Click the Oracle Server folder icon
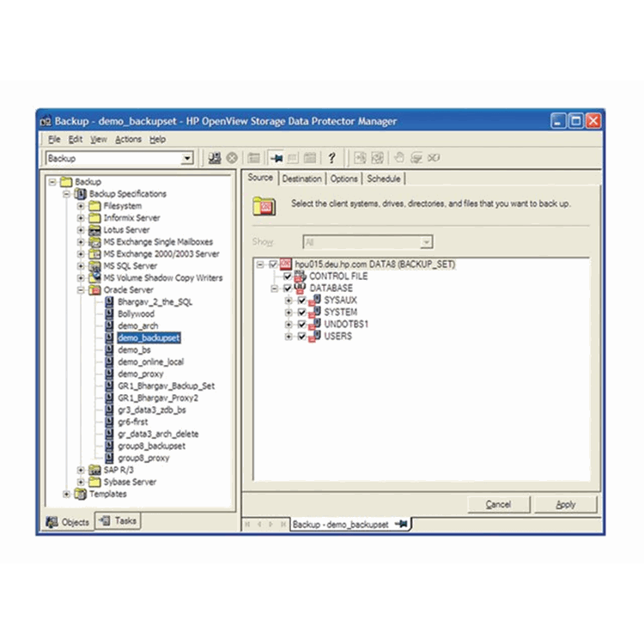The image size is (644, 644). point(94,290)
